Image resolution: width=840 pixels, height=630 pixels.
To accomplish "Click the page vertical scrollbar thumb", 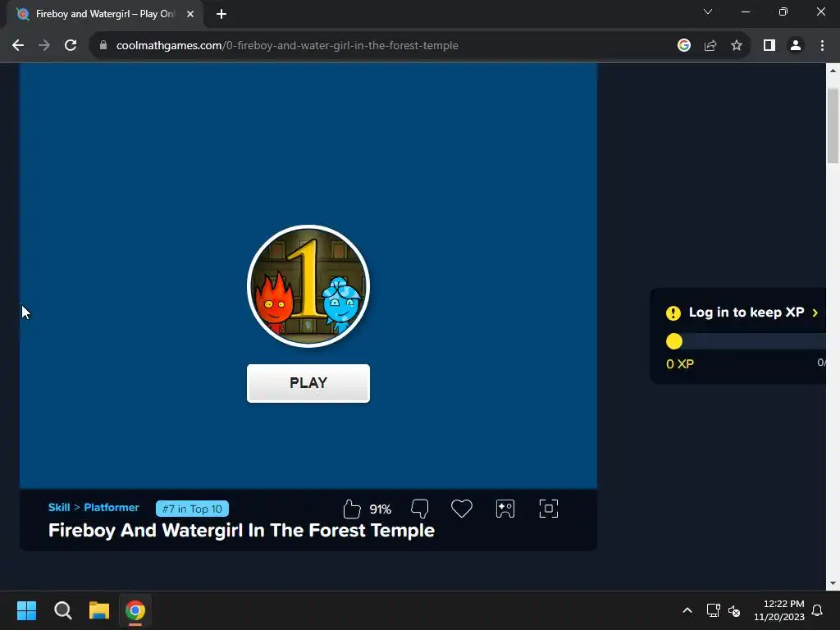I will [833, 126].
